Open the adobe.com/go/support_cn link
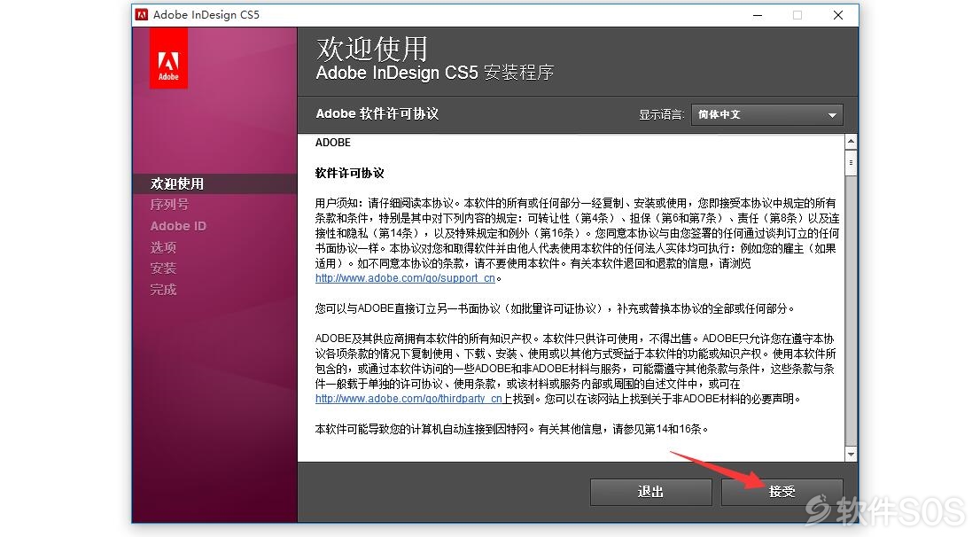 coord(405,278)
